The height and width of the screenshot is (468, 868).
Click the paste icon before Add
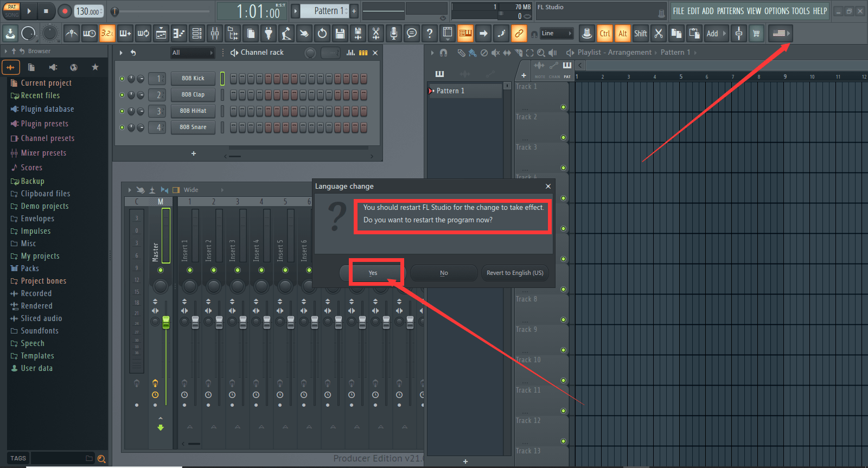click(x=694, y=34)
